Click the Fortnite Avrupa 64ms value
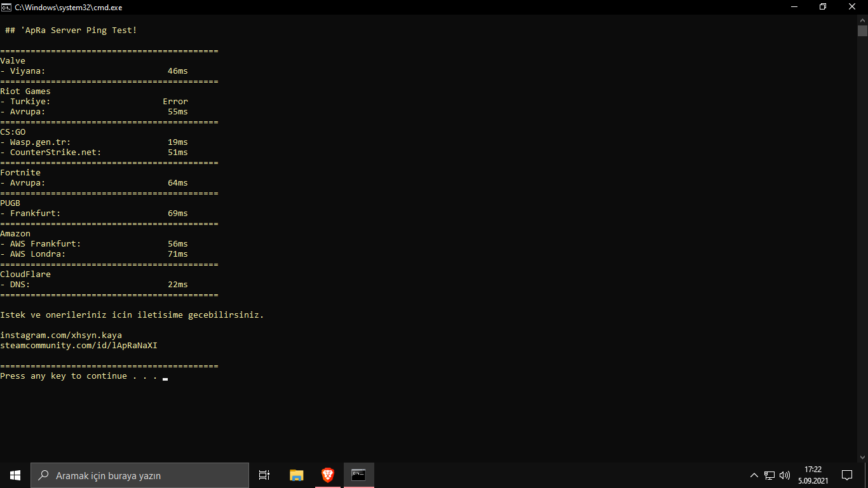This screenshot has width=868, height=488. 178,183
